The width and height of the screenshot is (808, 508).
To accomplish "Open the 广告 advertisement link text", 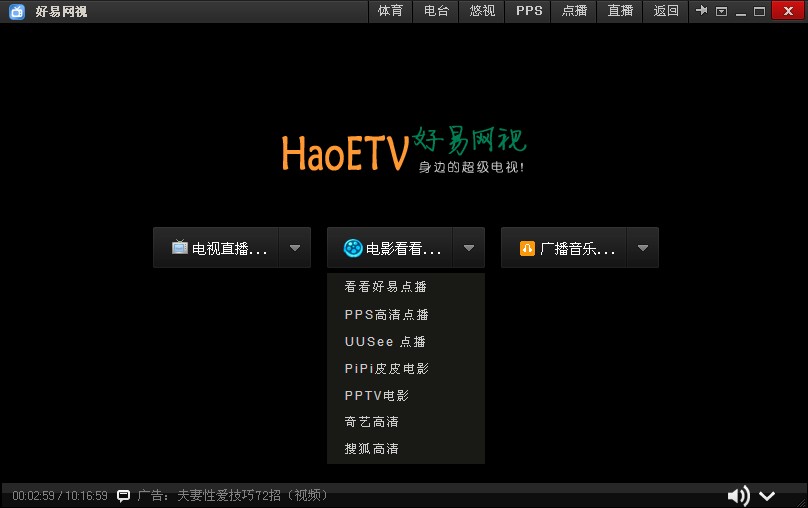I will (232, 496).
